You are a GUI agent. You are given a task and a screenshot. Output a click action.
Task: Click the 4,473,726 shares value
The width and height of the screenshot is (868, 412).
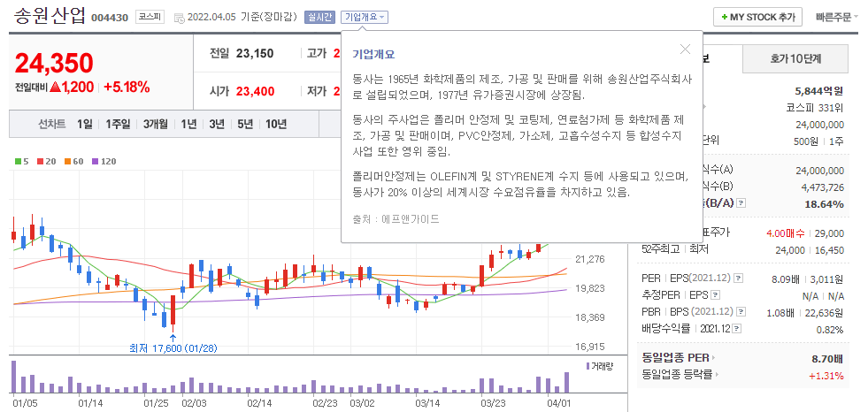click(823, 187)
